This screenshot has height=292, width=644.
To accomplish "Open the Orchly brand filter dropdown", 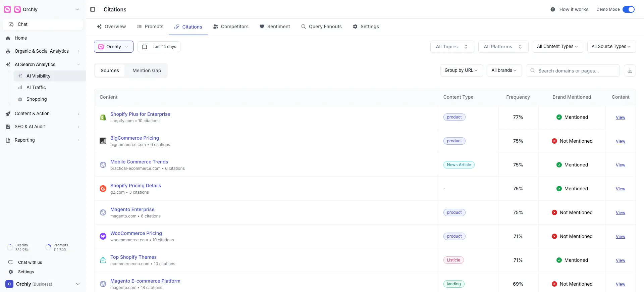I will click(114, 47).
